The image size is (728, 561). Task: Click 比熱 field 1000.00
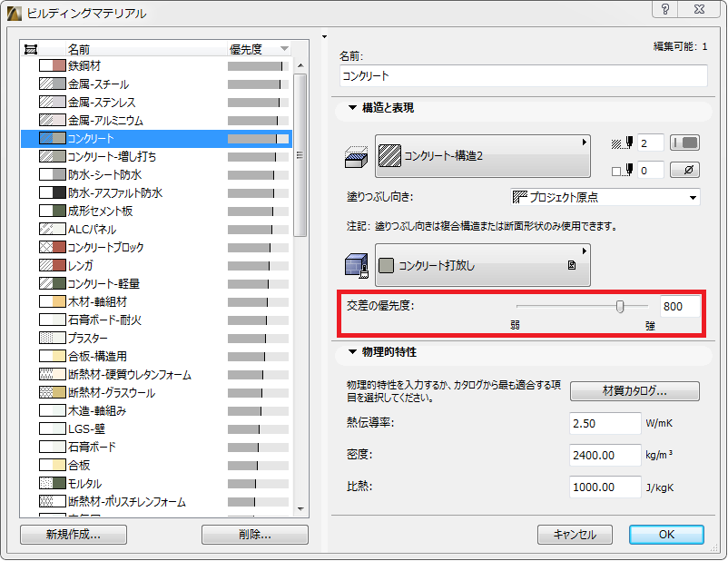point(605,487)
